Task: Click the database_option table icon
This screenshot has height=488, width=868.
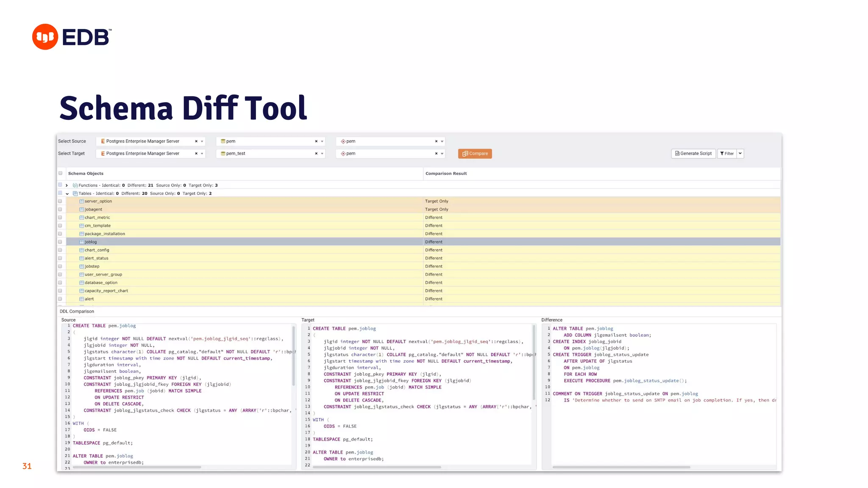Action: pyautogui.click(x=82, y=283)
